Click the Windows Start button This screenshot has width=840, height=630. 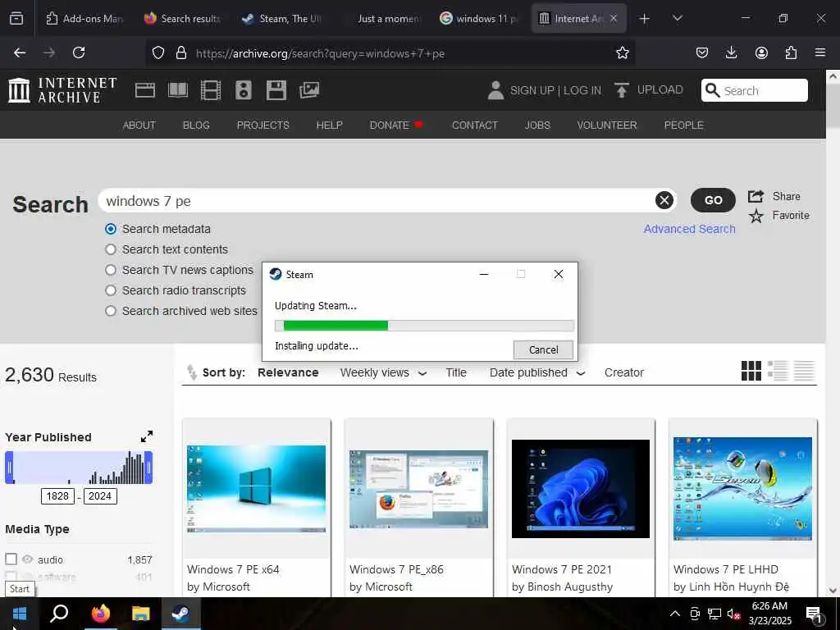point(20,614)
